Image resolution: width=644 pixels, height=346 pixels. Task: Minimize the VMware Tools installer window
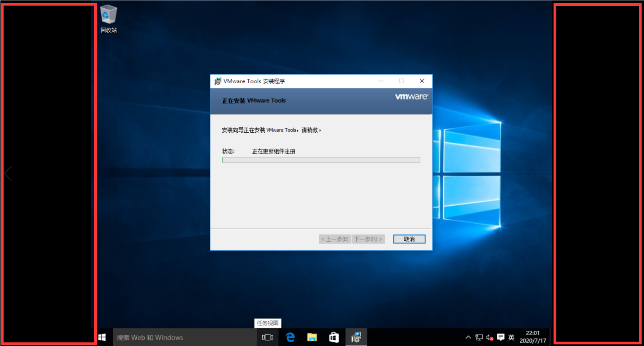(x=381, y=81)
